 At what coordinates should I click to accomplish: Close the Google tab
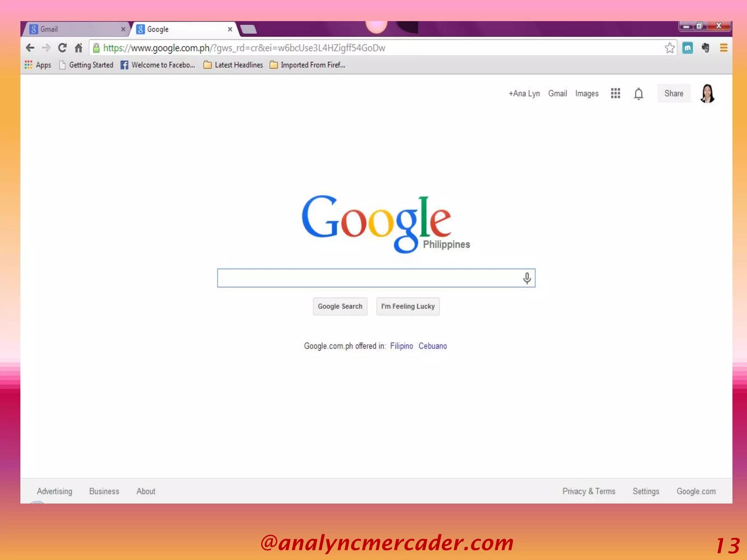pyautogui.click(x=230, y=29)
